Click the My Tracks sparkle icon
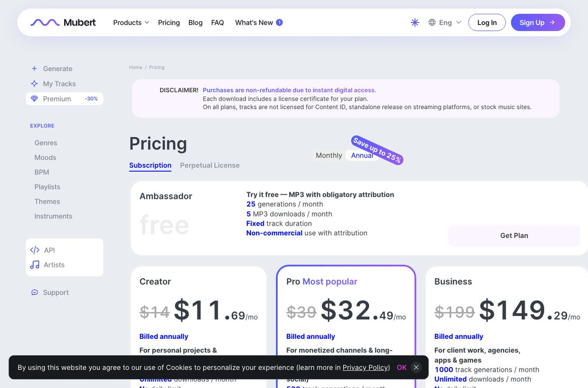This screenshot has width=588, height=388. 34,83
